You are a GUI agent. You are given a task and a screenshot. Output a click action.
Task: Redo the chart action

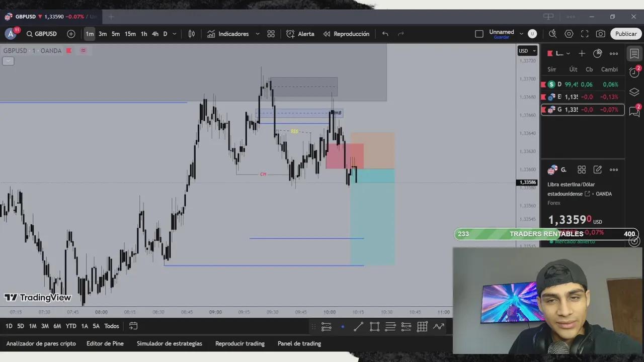pyautogui.click(x=401, y=34)
